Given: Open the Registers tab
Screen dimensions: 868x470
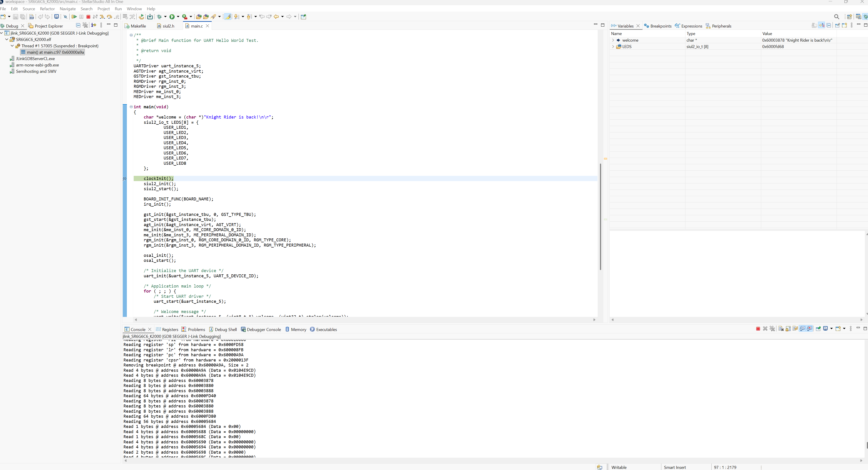Looking at the screenshot, I should [x=167, y=329].
